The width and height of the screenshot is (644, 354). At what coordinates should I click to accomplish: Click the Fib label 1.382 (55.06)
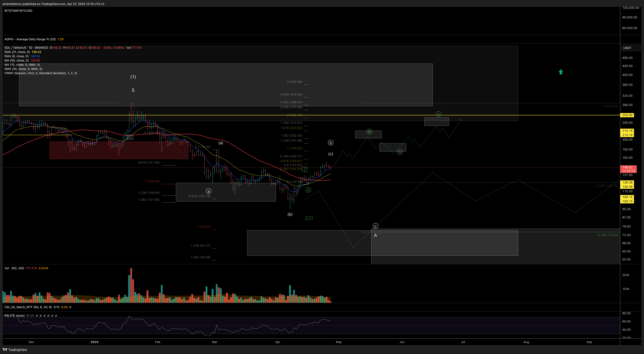[200, 257]
